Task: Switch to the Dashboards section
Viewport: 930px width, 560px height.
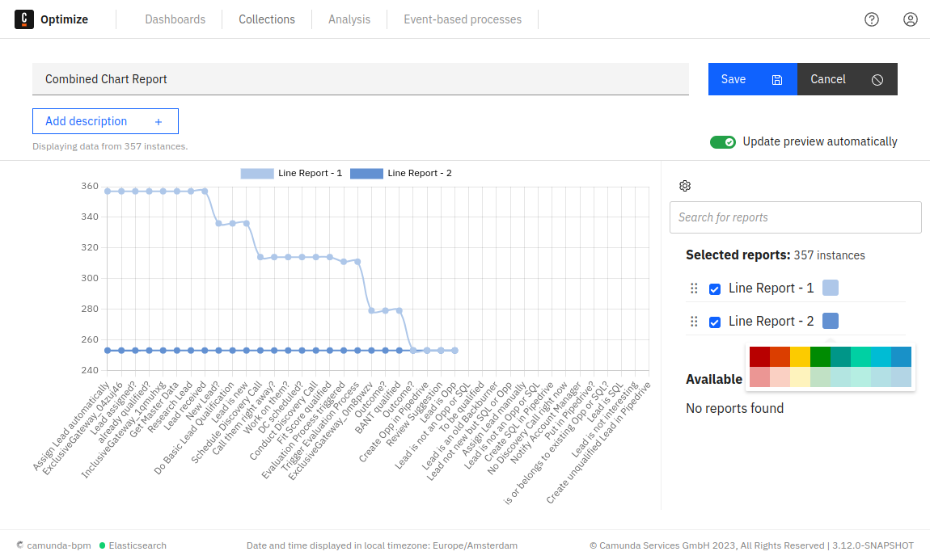Action: tap(175, 19)
